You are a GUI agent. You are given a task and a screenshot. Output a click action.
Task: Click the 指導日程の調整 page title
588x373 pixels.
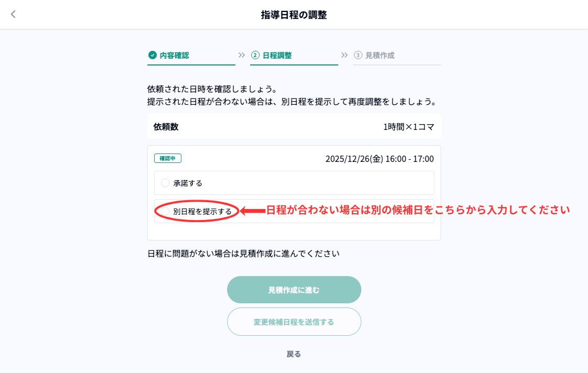pyautogui.click(x=294, y=15)
